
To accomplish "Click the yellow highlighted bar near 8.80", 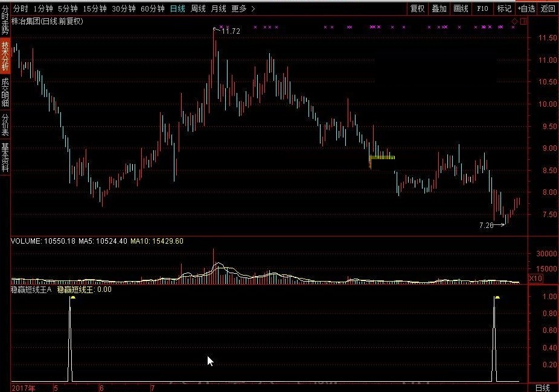I will point(382,157).
